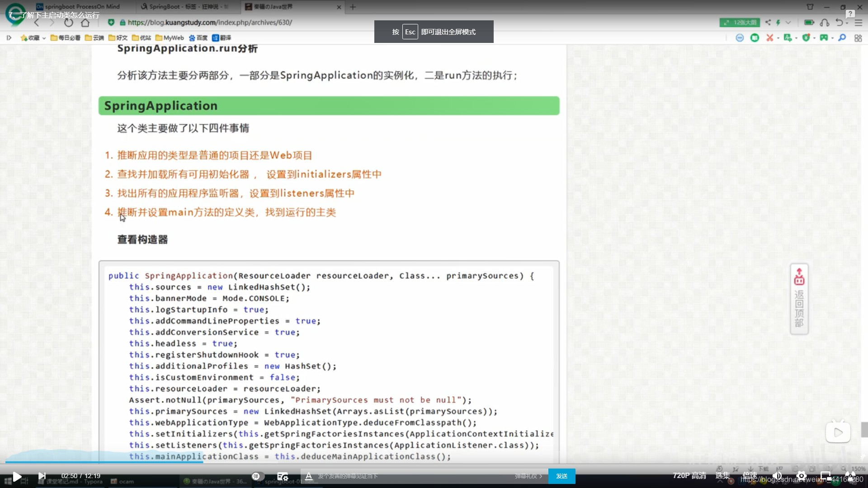Expand the undo history dropdown arrow

[847, 23]
